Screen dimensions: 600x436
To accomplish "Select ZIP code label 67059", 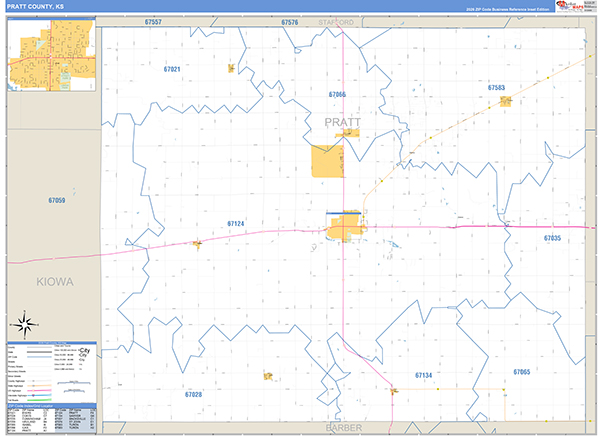I will pos(57,201).
